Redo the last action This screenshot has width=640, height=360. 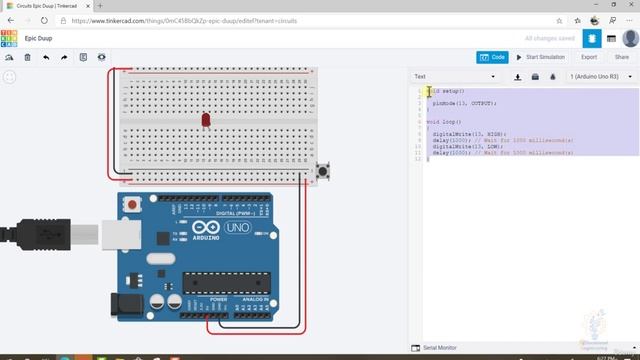(x=64, y=58)
